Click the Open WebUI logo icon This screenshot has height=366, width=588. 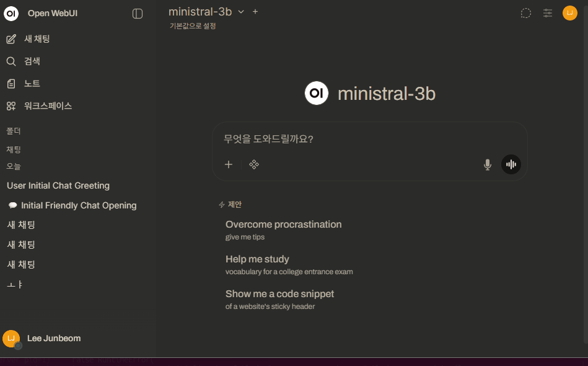coord(11,14)
